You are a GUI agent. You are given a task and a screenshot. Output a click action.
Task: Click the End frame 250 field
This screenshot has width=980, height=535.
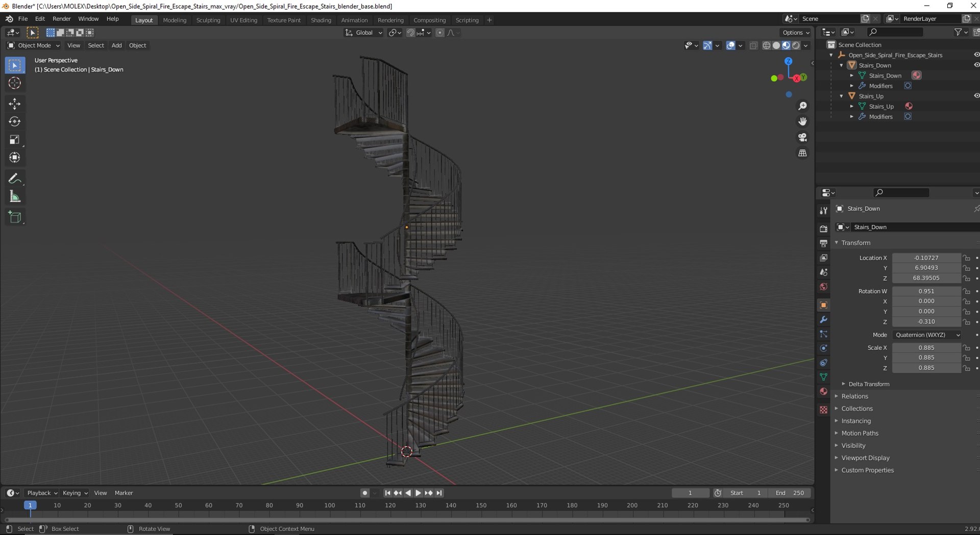(790, 493)
